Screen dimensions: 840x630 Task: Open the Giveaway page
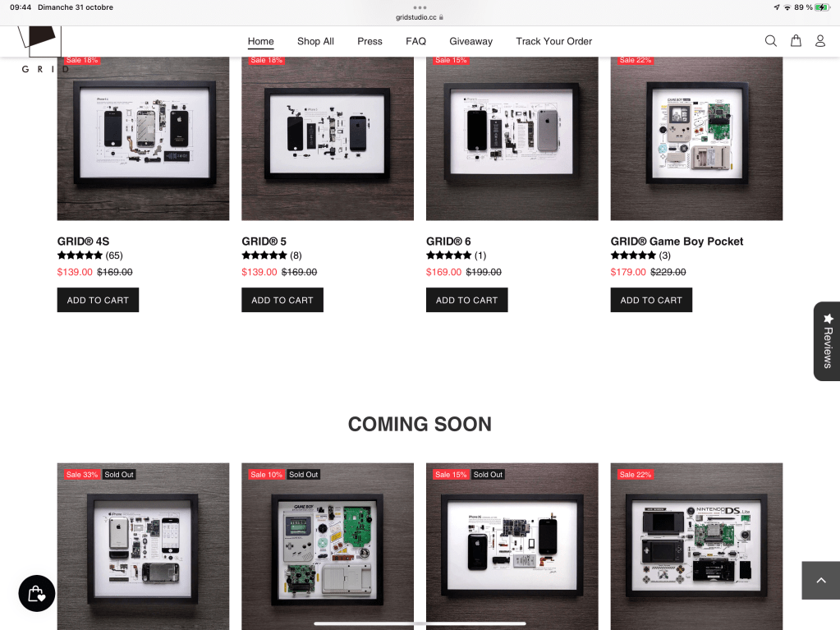click(470, 41)
